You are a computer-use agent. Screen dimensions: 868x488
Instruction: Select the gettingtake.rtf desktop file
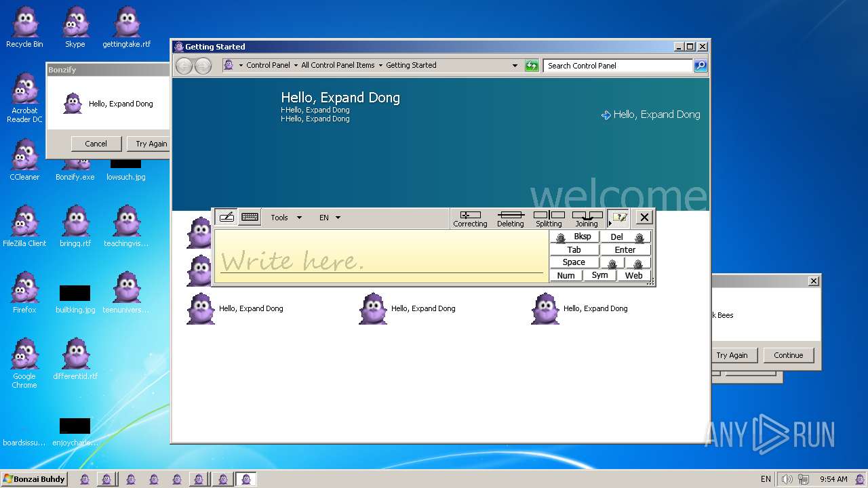[127, 28]
